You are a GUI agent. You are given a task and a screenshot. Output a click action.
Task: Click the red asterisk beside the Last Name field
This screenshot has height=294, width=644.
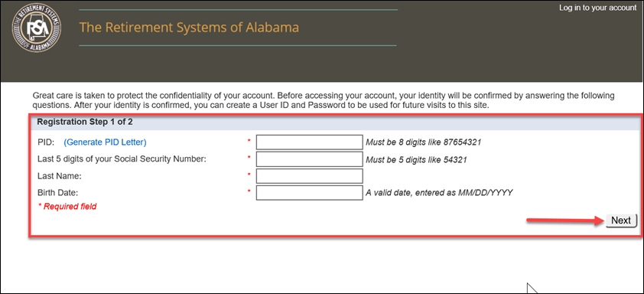(249, 175)
